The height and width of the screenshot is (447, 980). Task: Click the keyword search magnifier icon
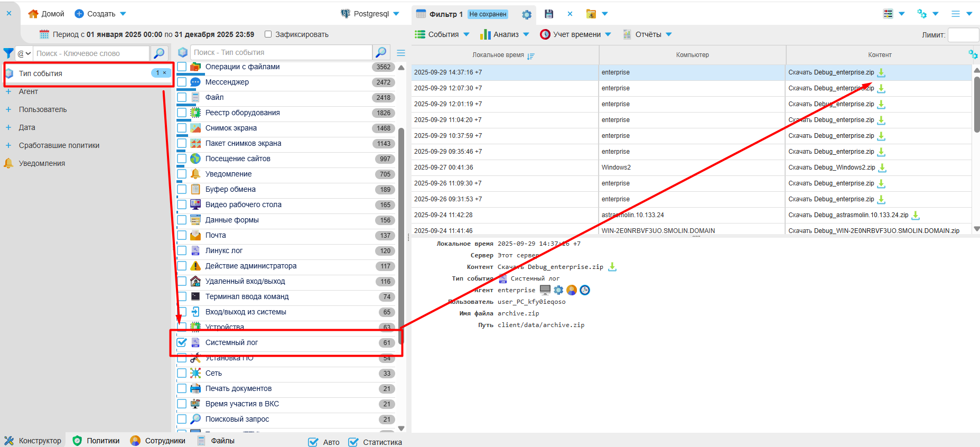pyautogui.click(x=159, y=53)
